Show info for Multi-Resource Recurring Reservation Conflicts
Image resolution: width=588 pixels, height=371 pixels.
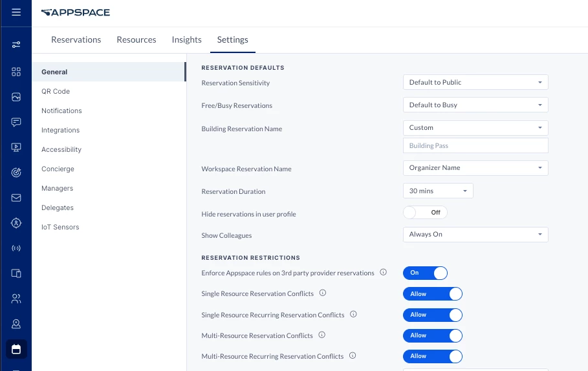click(353, 355)
